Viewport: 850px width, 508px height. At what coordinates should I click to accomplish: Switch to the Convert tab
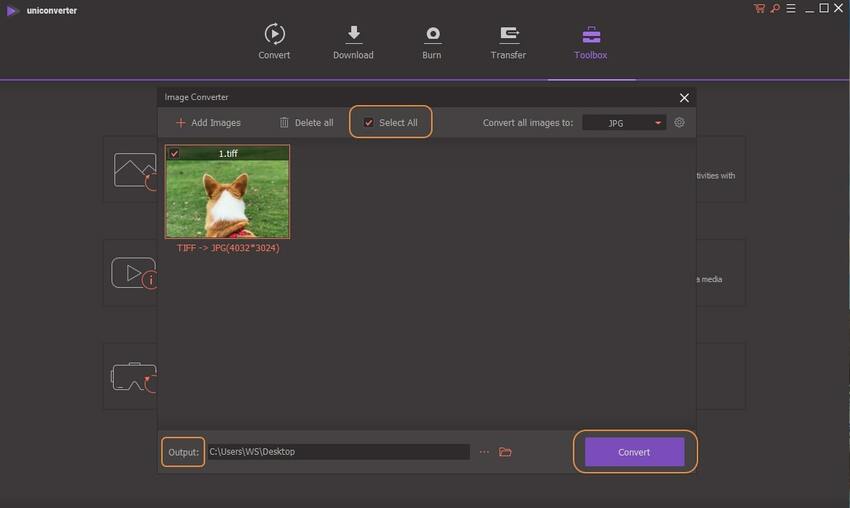[x=274, y=42]
